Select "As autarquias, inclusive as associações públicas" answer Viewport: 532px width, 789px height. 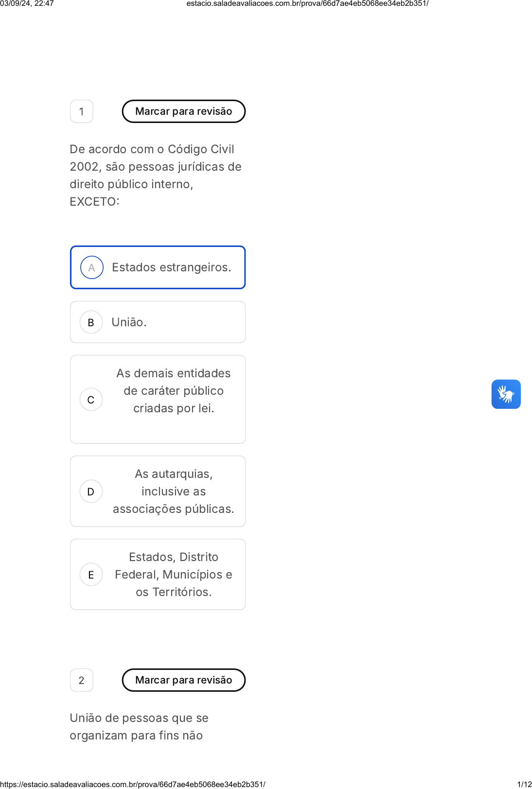point(174,491)
